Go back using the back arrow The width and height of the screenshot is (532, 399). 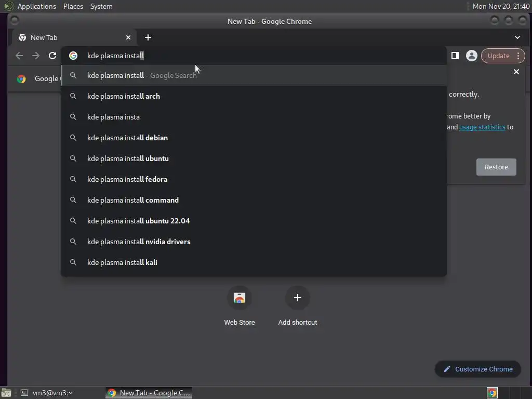[19, 56]
